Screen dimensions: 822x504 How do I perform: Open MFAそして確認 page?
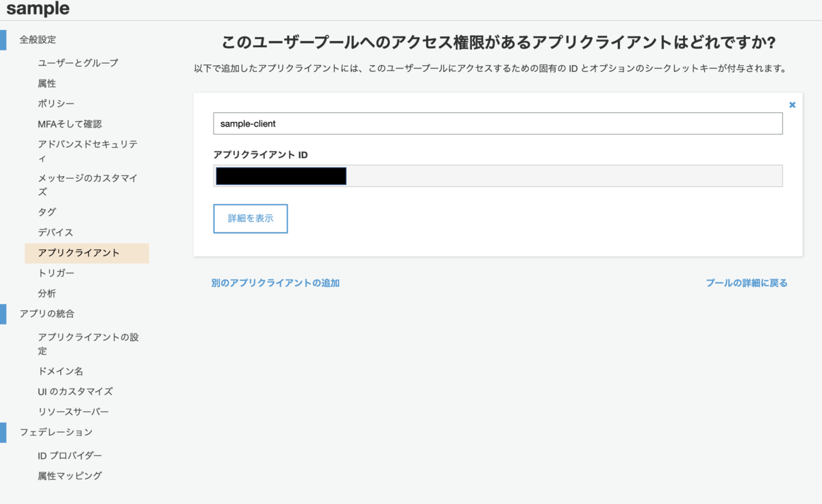70,124
